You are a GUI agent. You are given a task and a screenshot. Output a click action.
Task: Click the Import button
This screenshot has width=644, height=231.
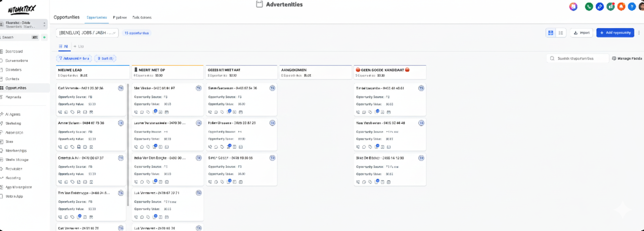582,33
